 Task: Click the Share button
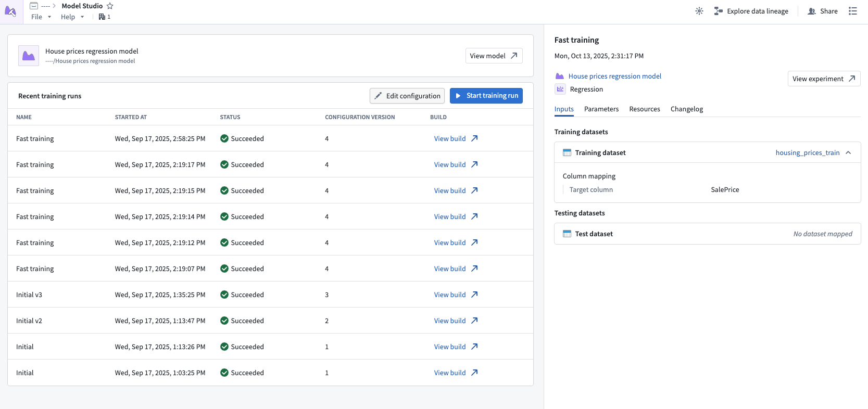(823, 11)
